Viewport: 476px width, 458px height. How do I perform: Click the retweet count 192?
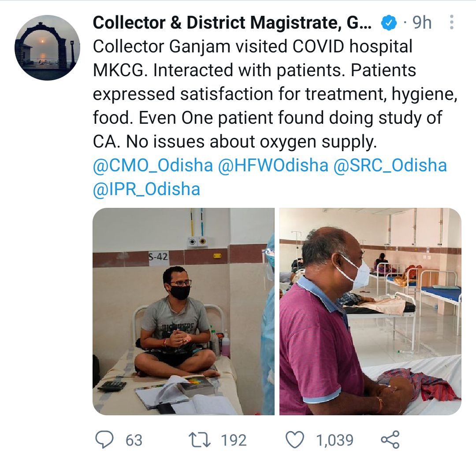[x=234, y=440]
